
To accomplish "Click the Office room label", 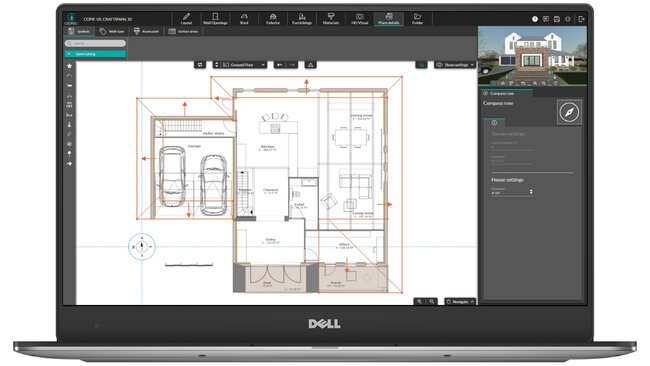I will [344, 246].
